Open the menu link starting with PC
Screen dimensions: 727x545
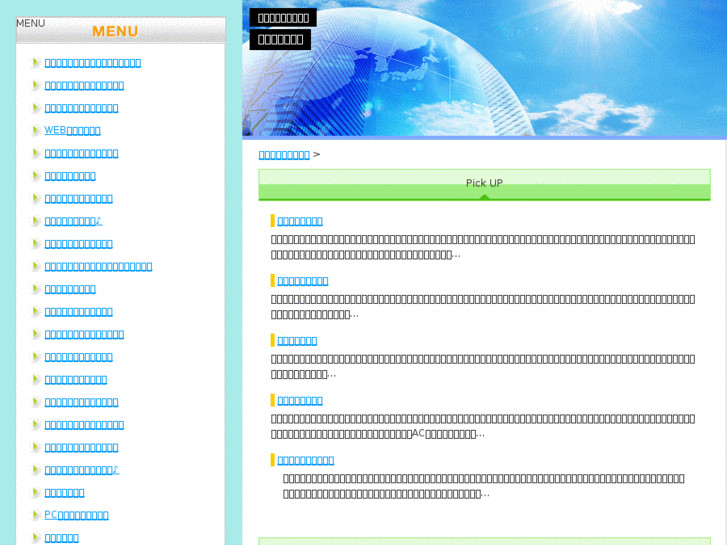pos(77,515)
